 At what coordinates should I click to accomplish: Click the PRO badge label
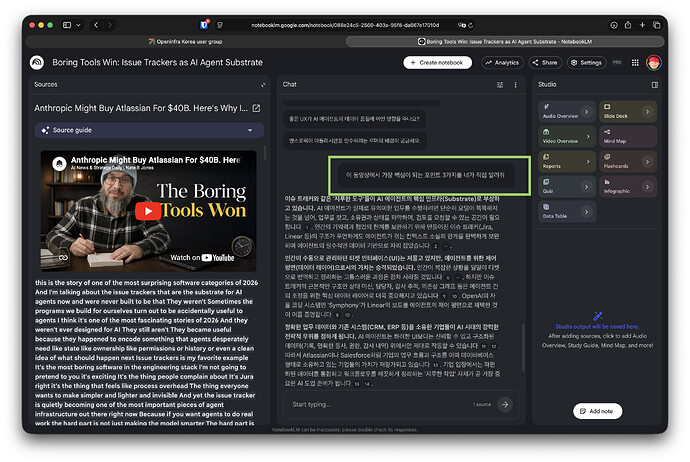click(617, 62)
